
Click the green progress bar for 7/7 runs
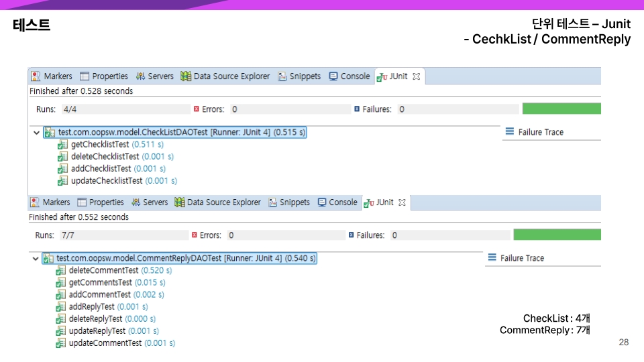pyautogui.click(x=557, y=235)
